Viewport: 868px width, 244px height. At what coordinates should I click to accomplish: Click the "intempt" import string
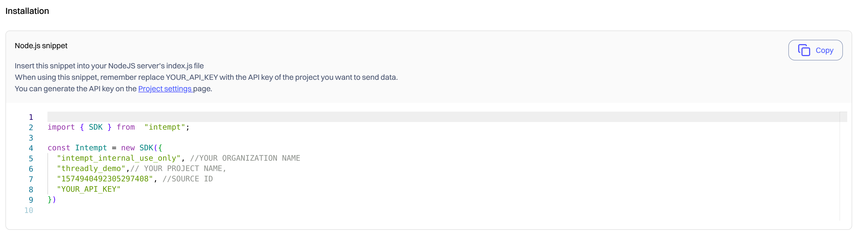pos(165,127)
